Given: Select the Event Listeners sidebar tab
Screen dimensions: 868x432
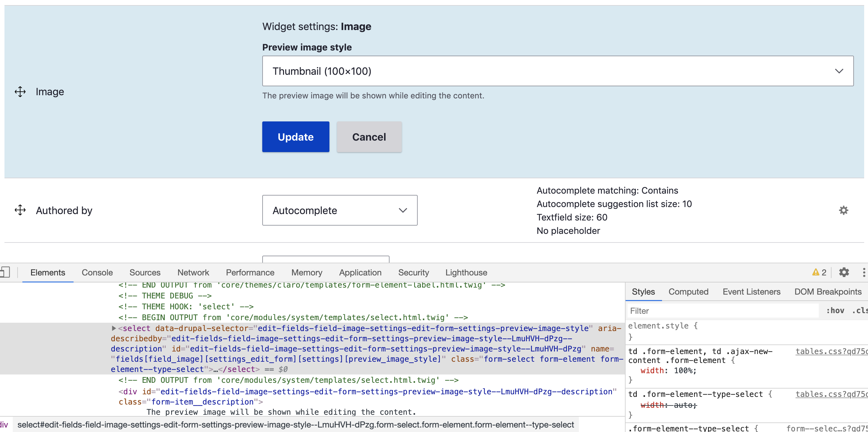Looking at the screenshot, I should point(751,292).
